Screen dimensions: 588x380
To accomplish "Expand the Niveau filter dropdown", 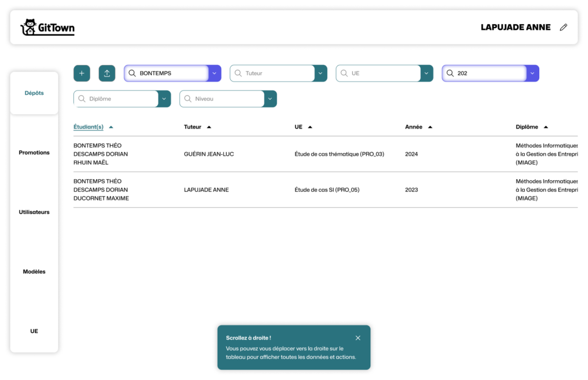I will click(x=270, y=99).
